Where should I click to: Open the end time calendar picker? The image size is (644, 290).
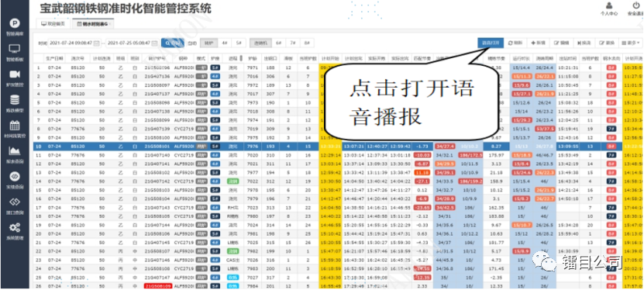tap(154, 43)
